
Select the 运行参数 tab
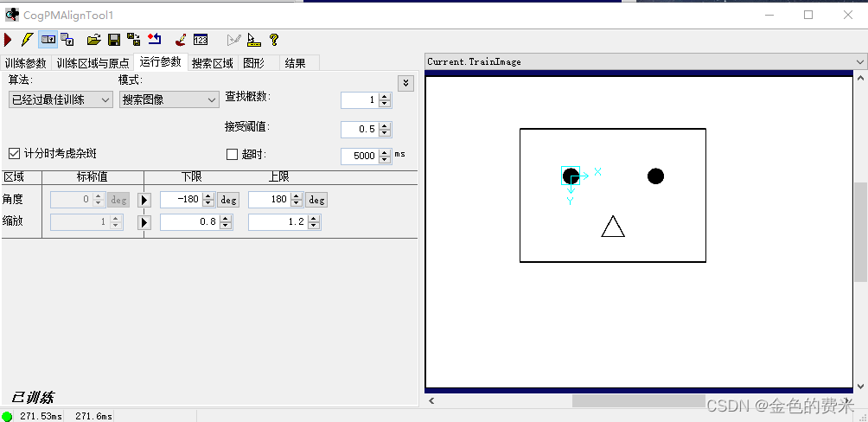tap(160, 62)
